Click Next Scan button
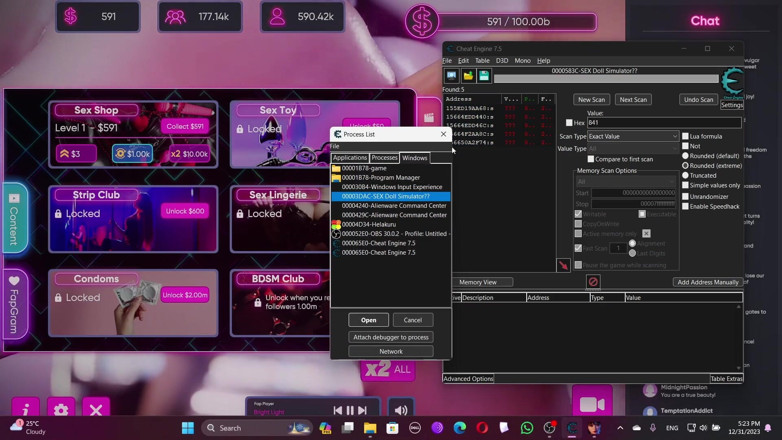 (633, 99)
